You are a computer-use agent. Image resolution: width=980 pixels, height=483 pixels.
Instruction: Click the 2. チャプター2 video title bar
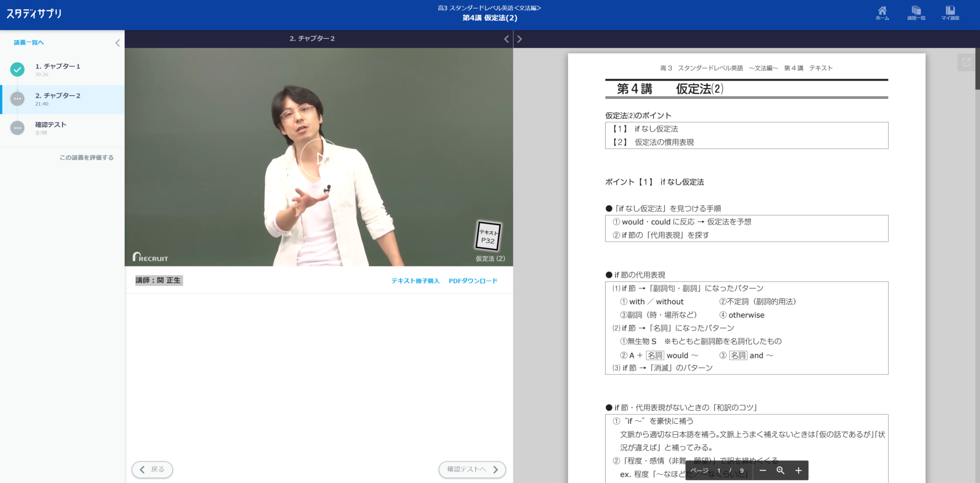(312, 39)
